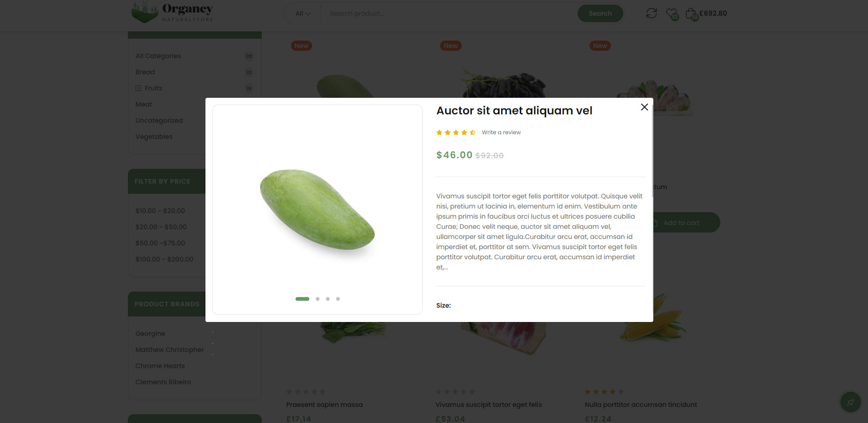Select the Bread category
Screen dimensions: 868x423
(x=145, y=72)
